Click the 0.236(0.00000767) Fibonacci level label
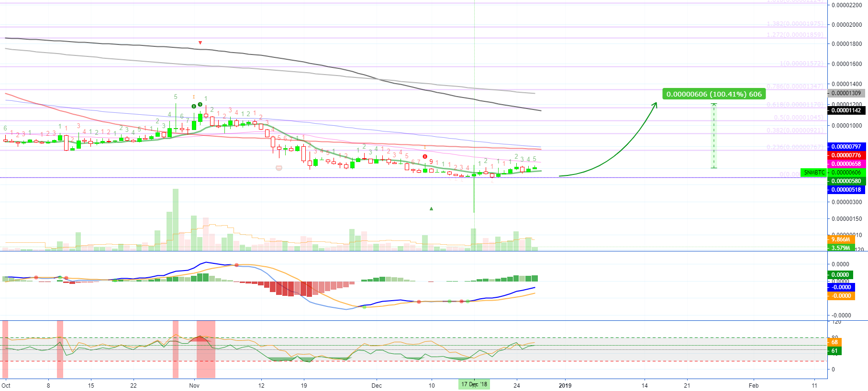 [x=795, y=147]
